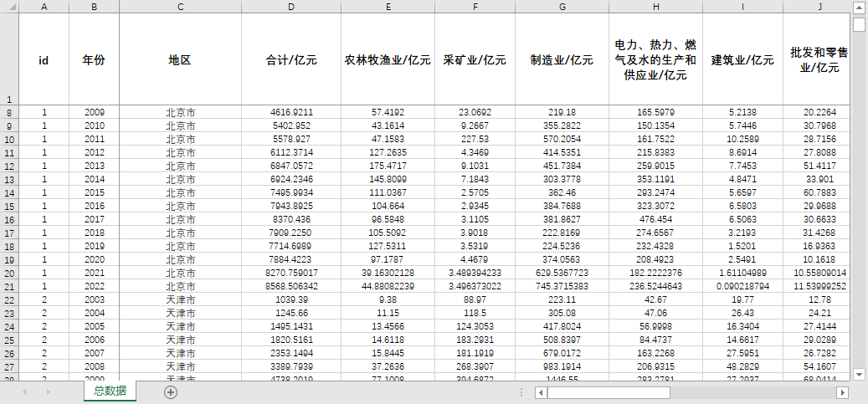Select cell with value 39.16302128
This screenshot has width=868, height=404.
coord(388,273)
